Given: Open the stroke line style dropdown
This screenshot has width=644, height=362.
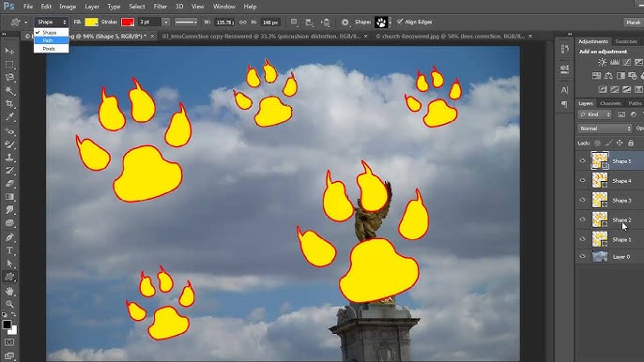Looking at the screenshot, I should coord(186,23).
